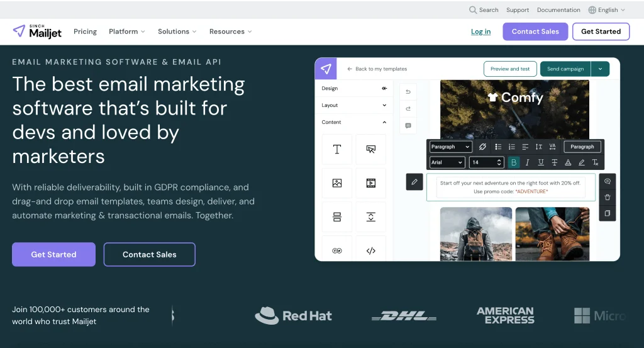Click the purple paper-plane icon in editor

coord(326,69)
